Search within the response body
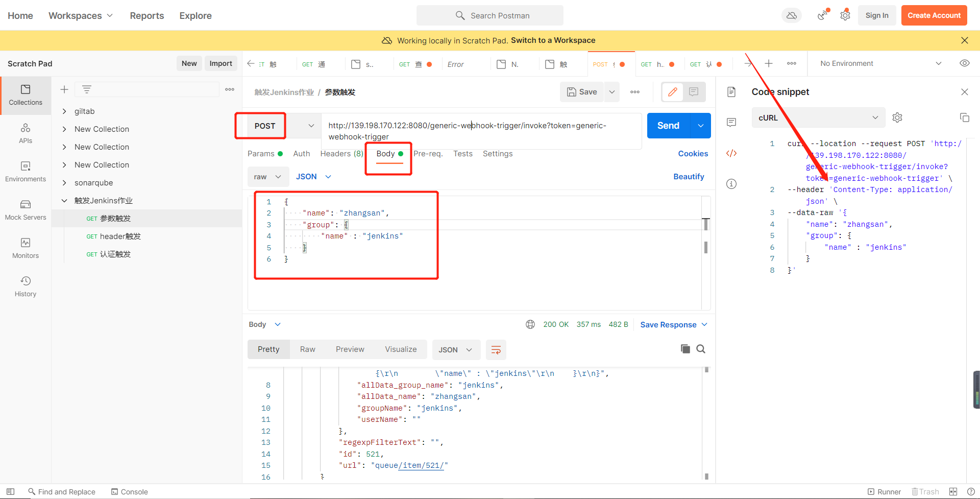 coord(701,349)
